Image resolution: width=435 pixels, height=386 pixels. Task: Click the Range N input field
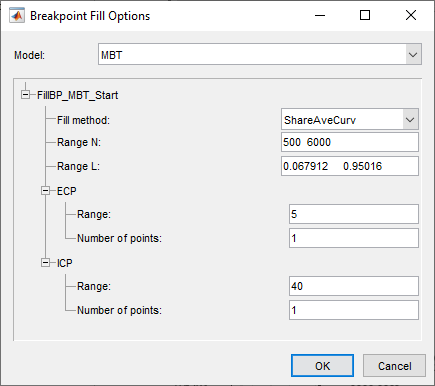350,142
